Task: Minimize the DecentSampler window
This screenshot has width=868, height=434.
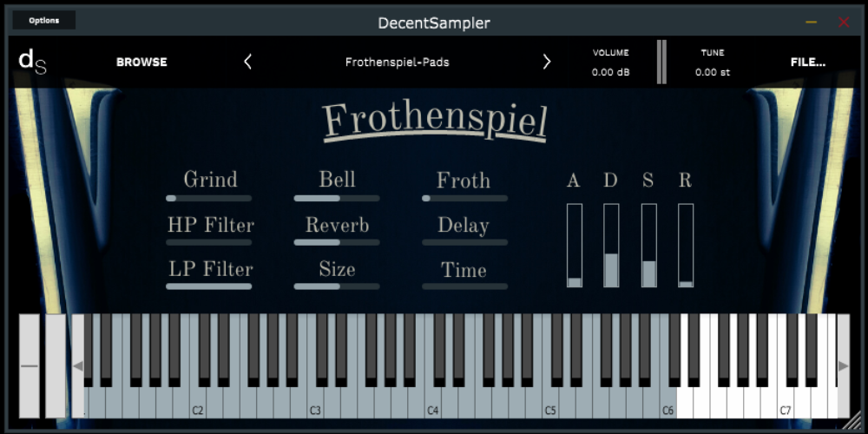Action: (x=811, y=23)
